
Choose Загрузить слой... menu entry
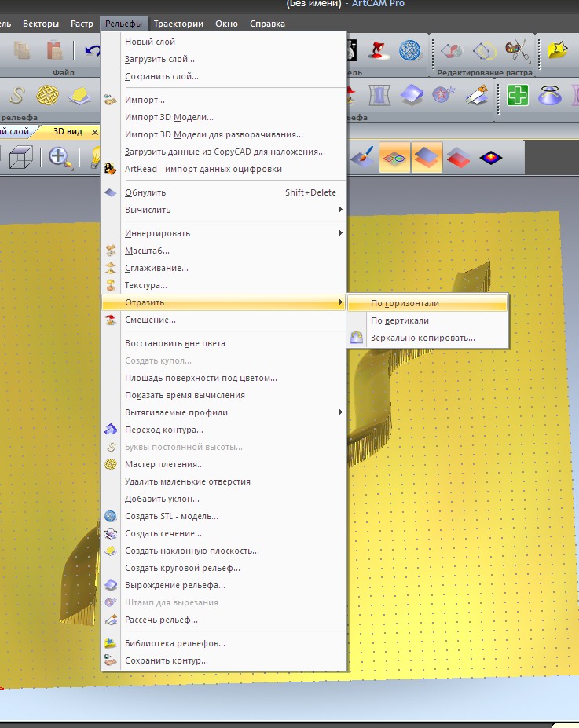point(224,59)
